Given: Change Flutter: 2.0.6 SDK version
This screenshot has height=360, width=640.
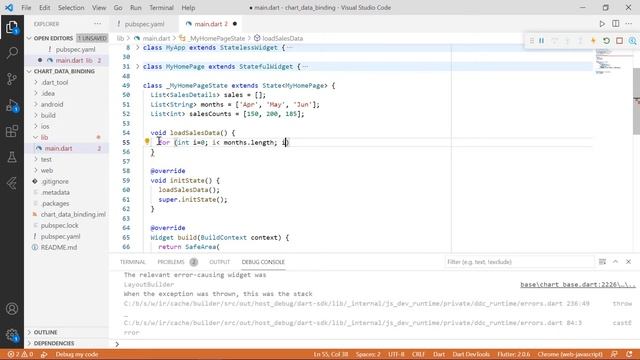Looking at the screenshot, I should click(513, 354).
